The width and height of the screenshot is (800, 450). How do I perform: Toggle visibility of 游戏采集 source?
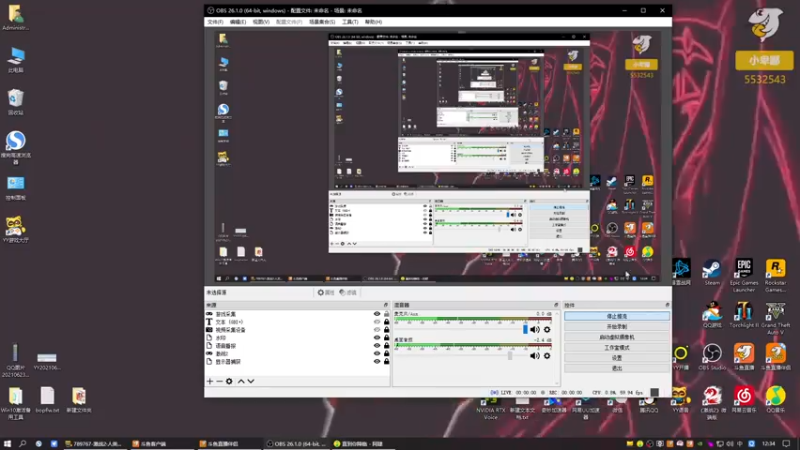coord(377,314)
